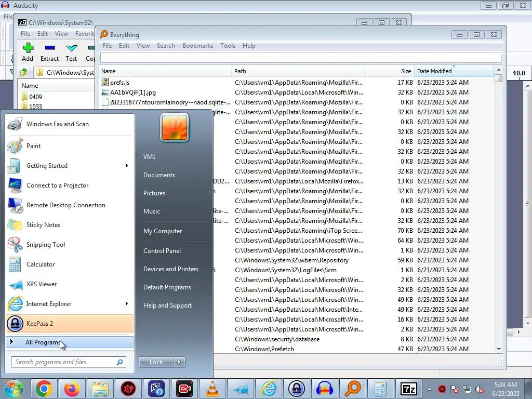Open the Edit menu in 7-Zip window
Screen dimensions: 532x399
point(43,34)
